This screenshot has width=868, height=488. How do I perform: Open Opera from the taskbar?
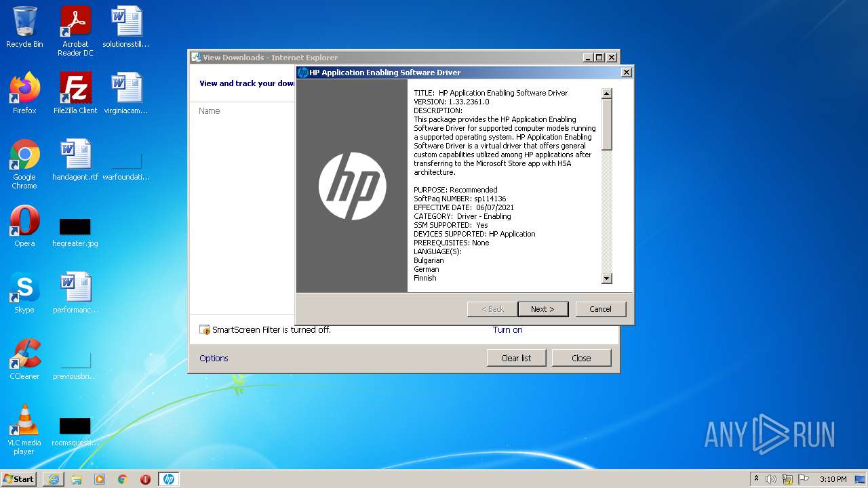pos(145,479)
